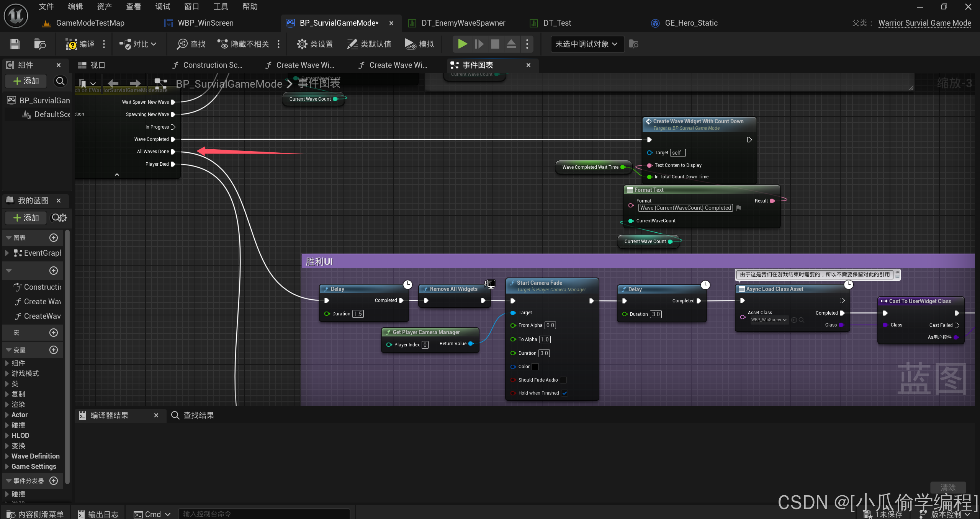Open the Find (查找) tool
Viewport: 980px width, 519px height.
tap(191, 44)
